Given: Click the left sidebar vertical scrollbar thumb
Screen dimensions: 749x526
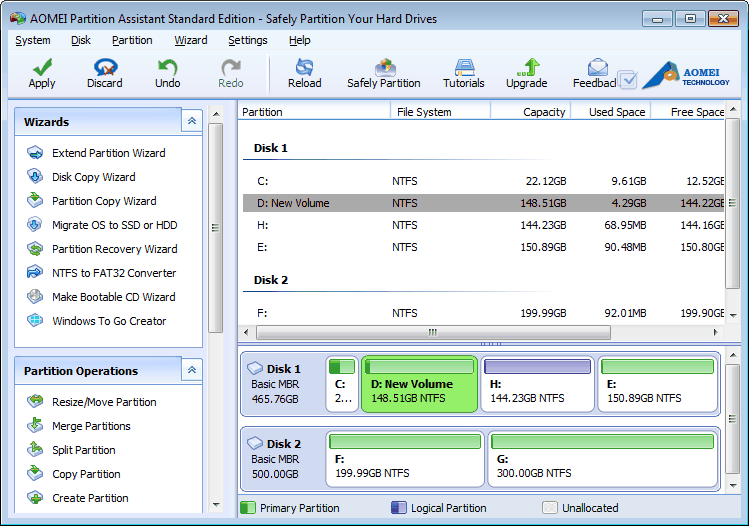Looking at the screenshot, I should (x=215, y=227).
